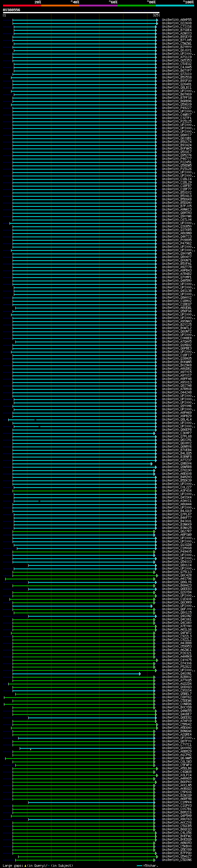
Task: Open hit UniRef100_B7TJH5
Action: 176,40
